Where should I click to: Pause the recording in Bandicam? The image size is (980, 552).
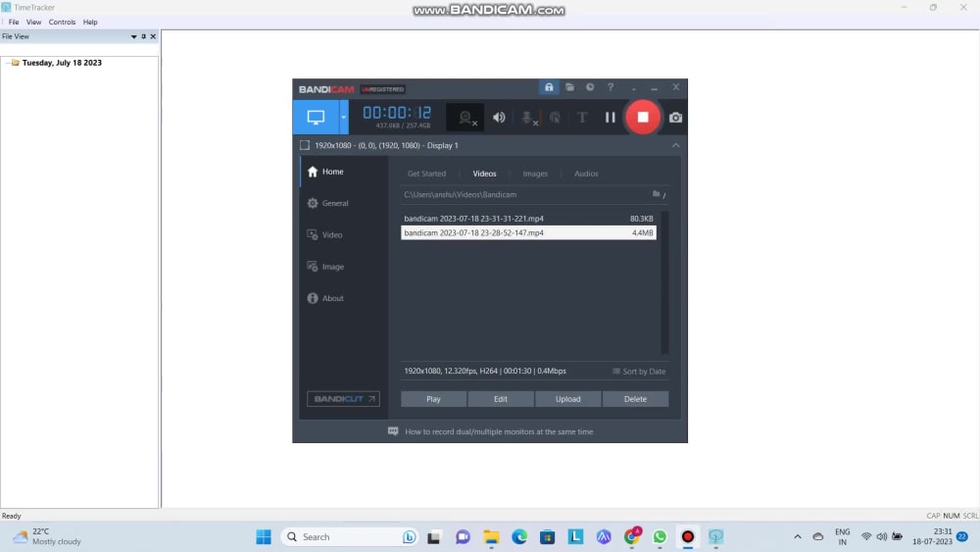click(610, 118)
